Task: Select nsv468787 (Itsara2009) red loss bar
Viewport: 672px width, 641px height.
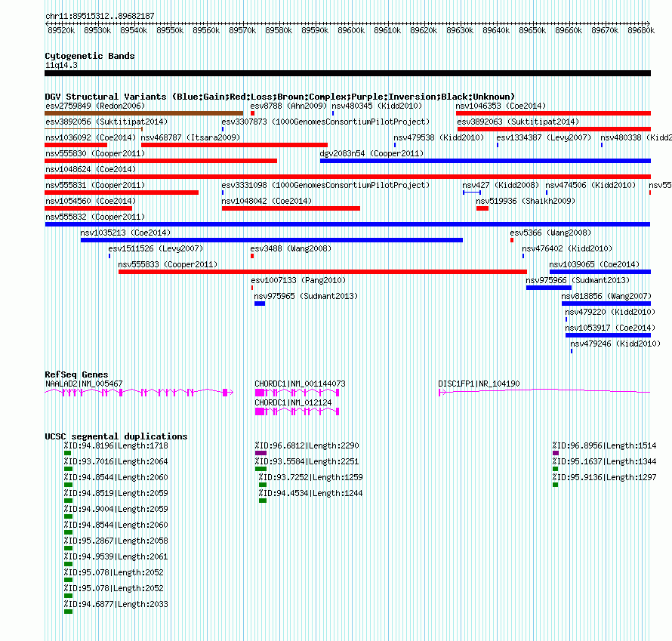Action: (234, 145)
